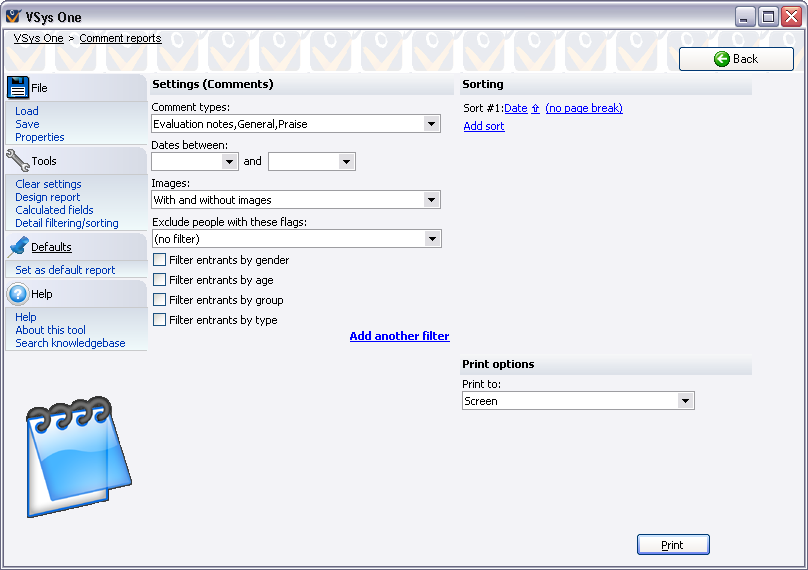Click Set as default report

65,270
